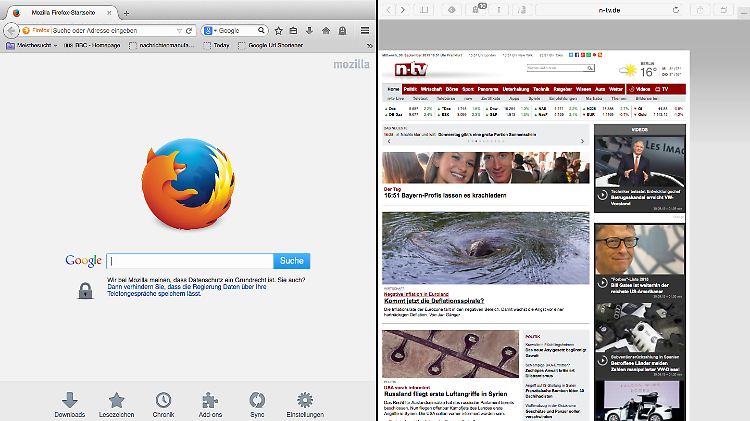
Task: Open the whirlpool deflation article image
Action: (485, 248)
